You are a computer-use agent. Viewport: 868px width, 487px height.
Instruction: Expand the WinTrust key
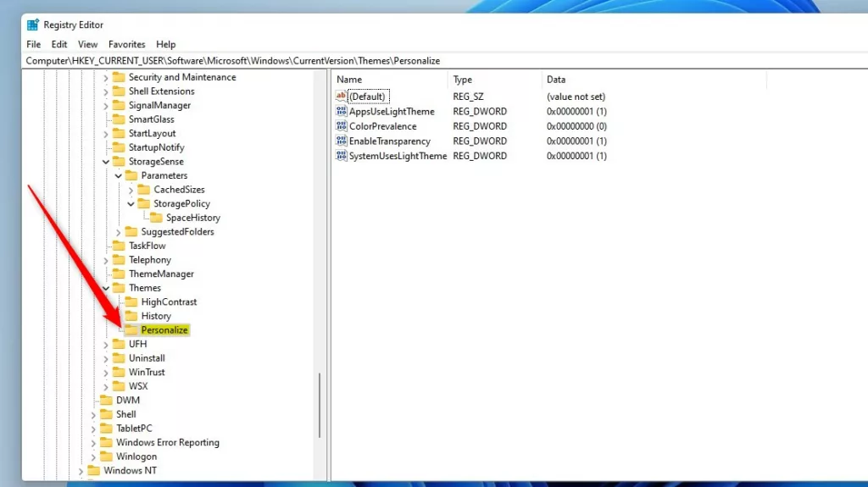coord(106,373)
